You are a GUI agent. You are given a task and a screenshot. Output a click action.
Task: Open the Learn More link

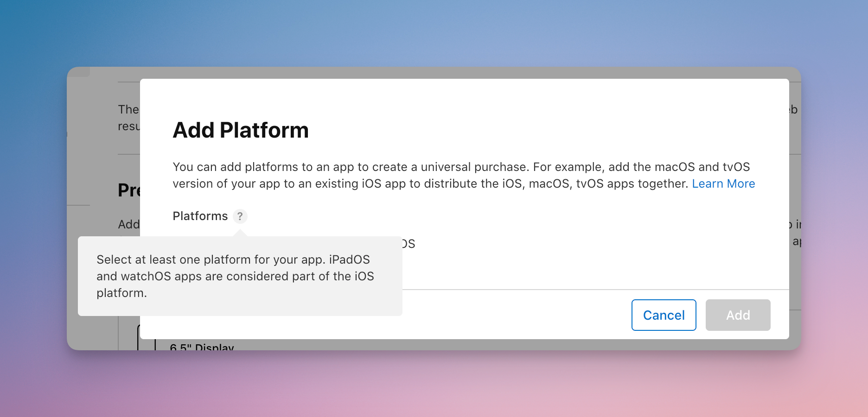click(x=723, y=184)
